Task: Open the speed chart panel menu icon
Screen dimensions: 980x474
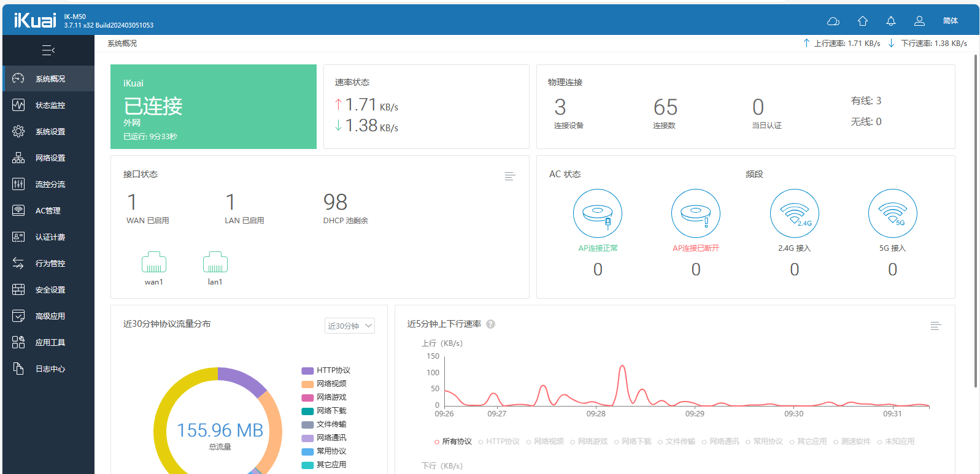Action: [936, 326]
